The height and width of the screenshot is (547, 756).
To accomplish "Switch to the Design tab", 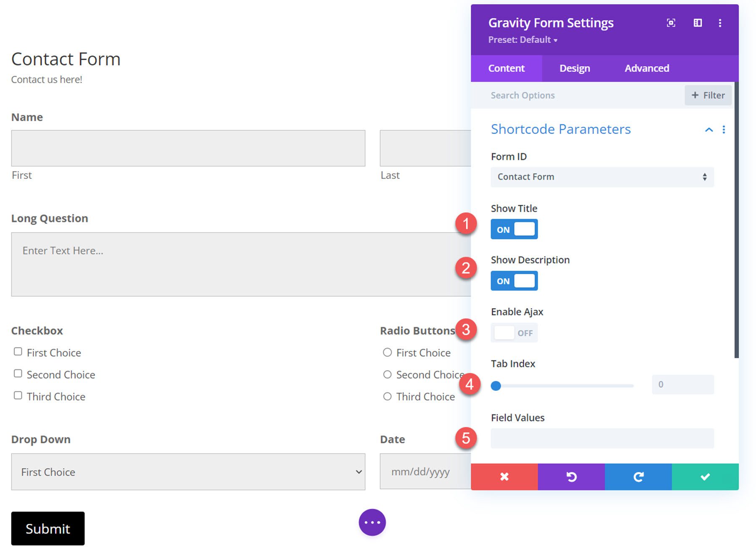I will (574, 68).
